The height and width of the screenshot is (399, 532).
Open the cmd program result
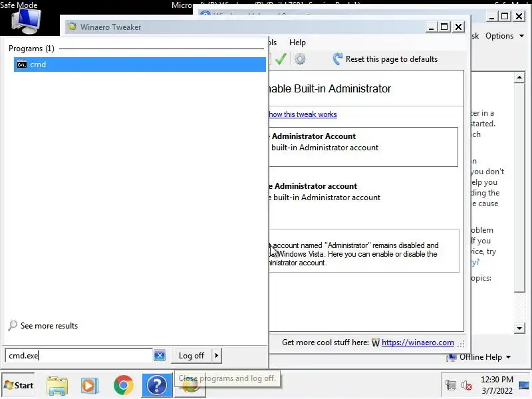(140, 65)
